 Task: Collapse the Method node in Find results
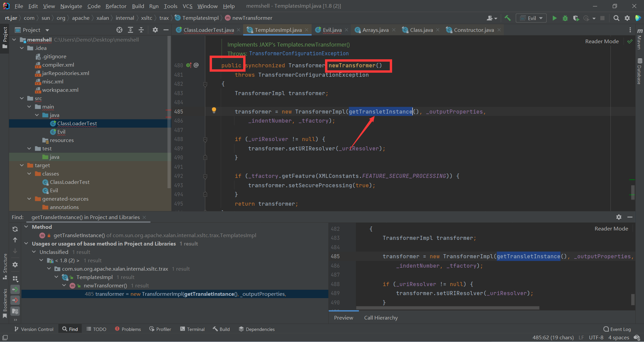tap(26, 227)
